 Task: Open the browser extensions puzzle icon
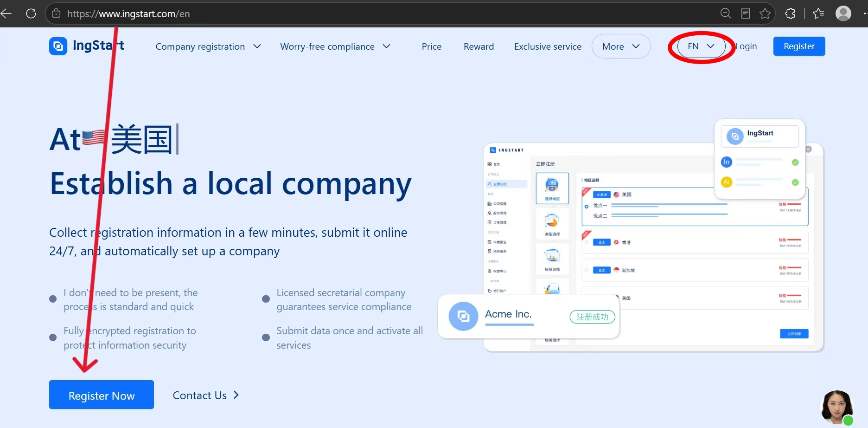[x=791, y=13]
